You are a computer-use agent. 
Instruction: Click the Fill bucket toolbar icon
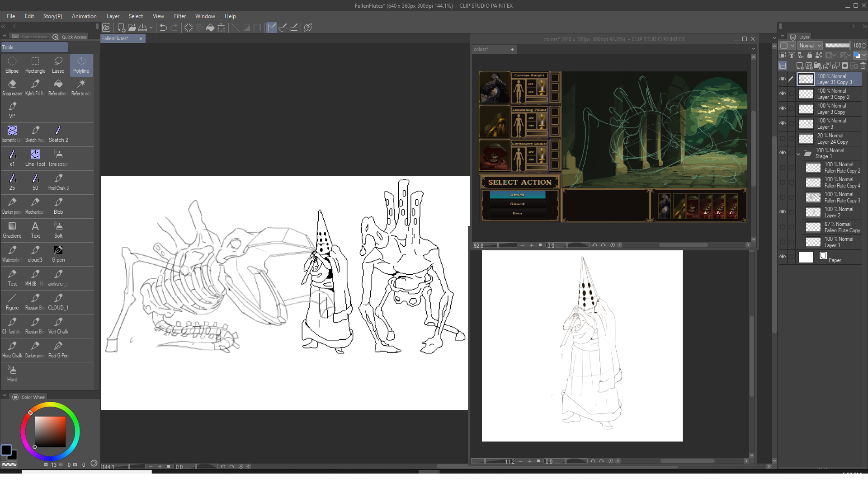point(210,28)
